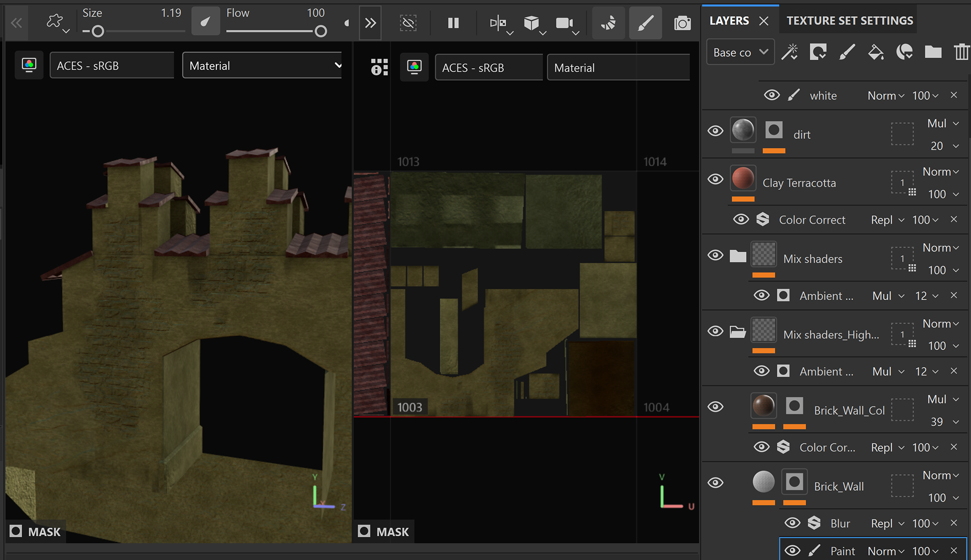Image resolution: width=971 pixels, height=560 pixels.
Task: Create a new folder in layers
Action: point(933,52)
